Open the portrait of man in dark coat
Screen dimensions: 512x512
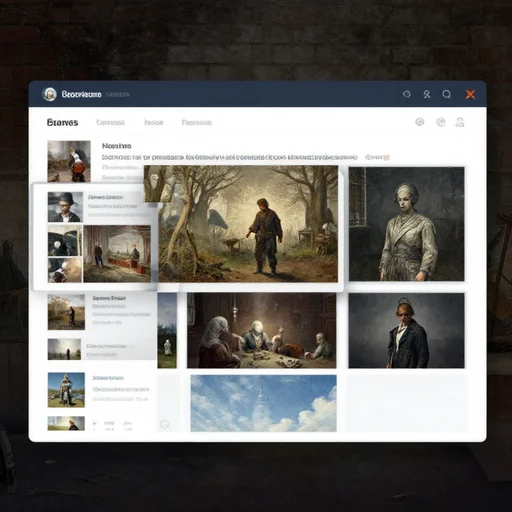click(x=406, y=331)
